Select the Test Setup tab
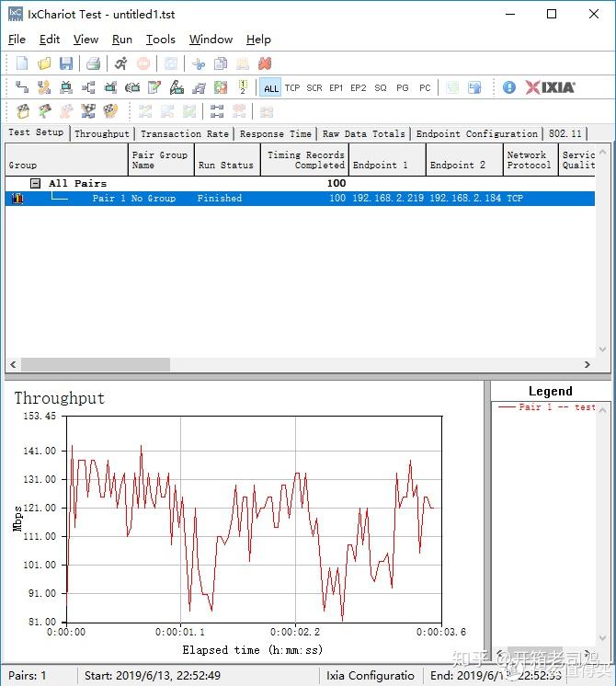Image resolution: width=616 pixels, height=686 pixels. coord(36,132)
